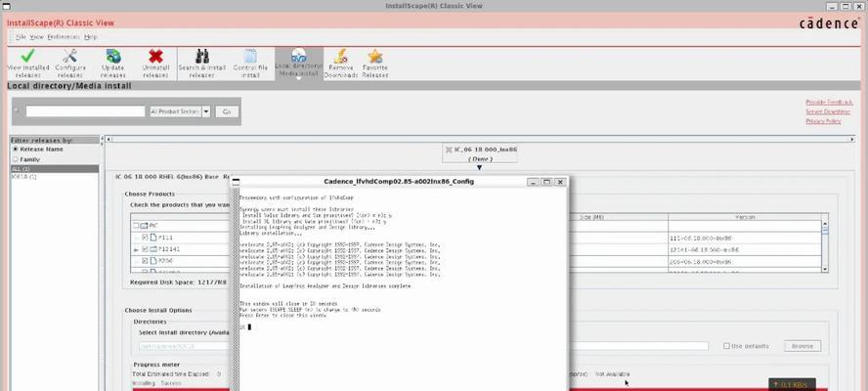Select the Uninstall releases red X icon

156,56
